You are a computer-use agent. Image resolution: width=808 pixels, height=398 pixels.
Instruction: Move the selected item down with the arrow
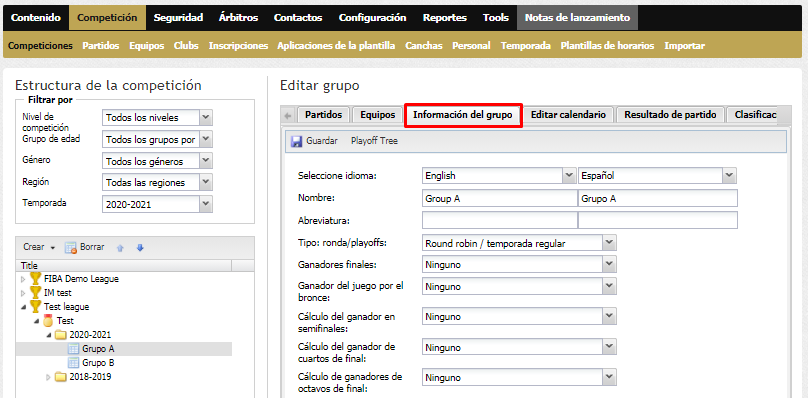[140, 248]
